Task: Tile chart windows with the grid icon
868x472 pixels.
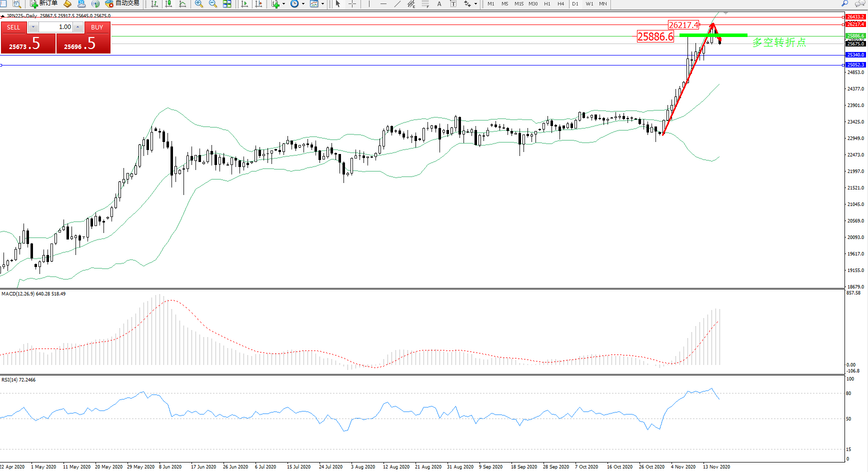Action: (227, 4)
